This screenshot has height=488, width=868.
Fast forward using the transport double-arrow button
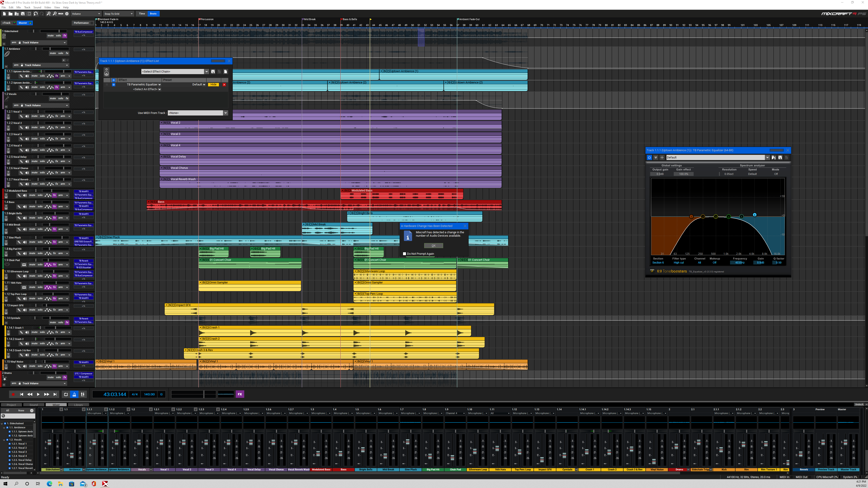point(47,394)
